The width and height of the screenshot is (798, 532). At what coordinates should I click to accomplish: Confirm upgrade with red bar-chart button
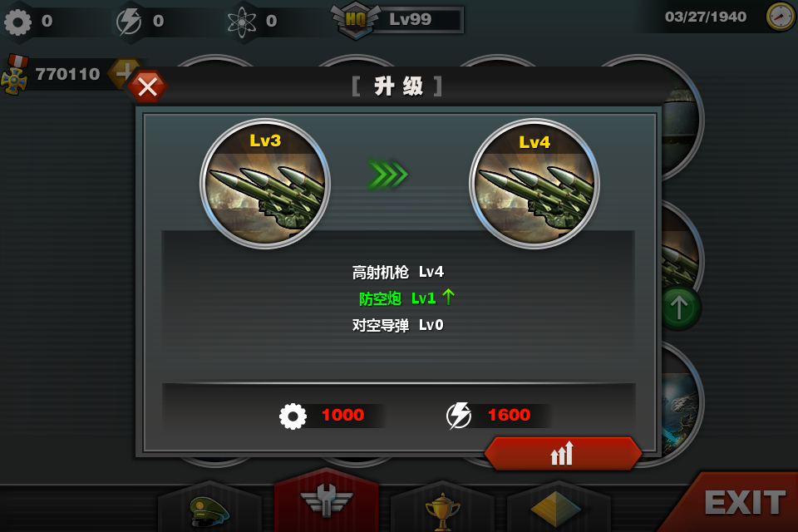click(563, 452)
